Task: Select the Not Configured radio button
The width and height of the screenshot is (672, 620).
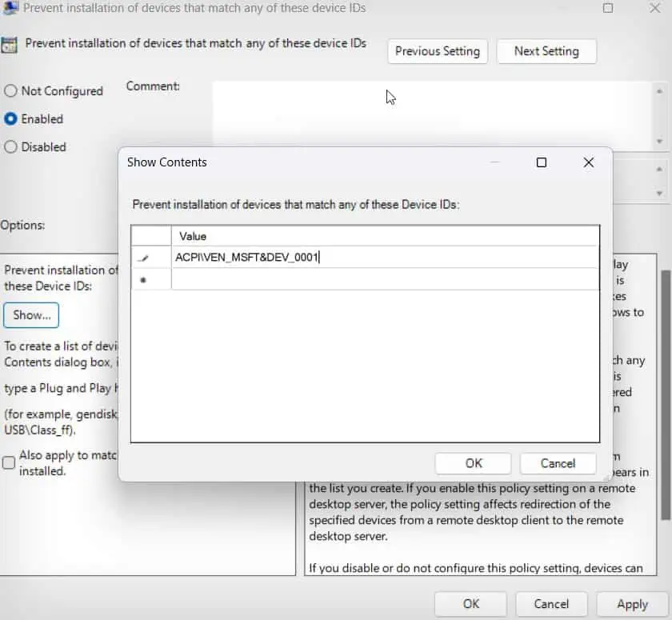Action: 10,91
